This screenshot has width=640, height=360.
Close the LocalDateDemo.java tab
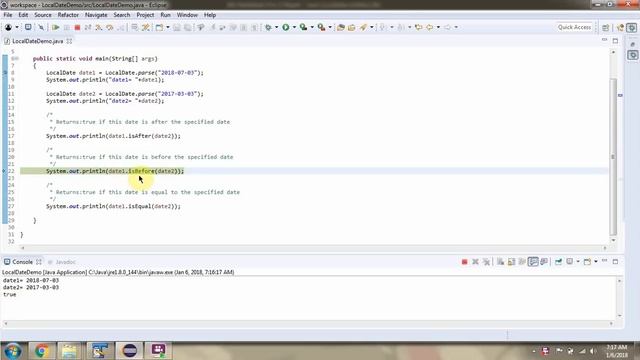tap(69, 41)
